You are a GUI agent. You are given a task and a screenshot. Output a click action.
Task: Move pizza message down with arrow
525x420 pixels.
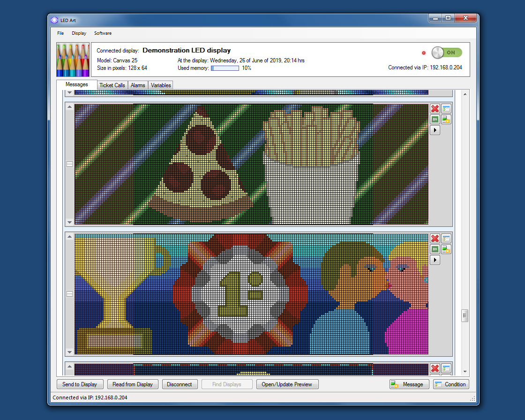point(70,222)
